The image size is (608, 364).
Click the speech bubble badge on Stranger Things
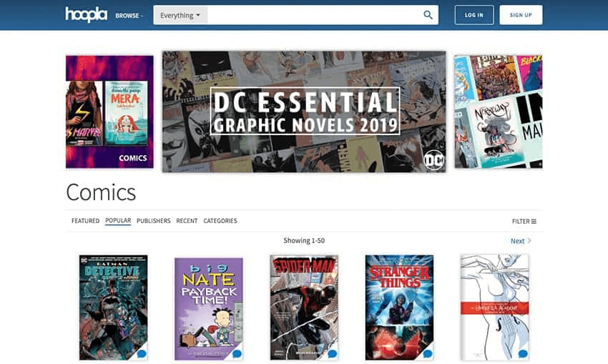427,354
